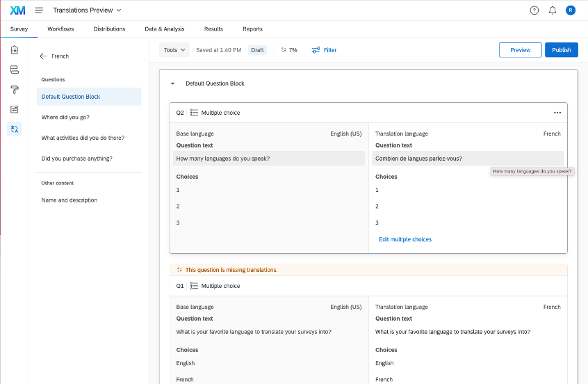The height and width of the screenshot is (384, 588).
Task: Open the Translations Preview project dropdown
Action: (x=87, y=10)
